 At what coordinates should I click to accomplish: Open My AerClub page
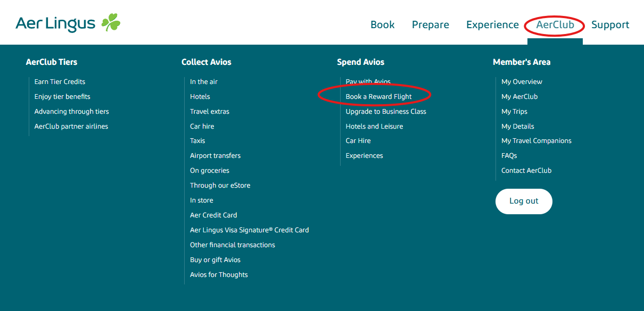(519, 97)
